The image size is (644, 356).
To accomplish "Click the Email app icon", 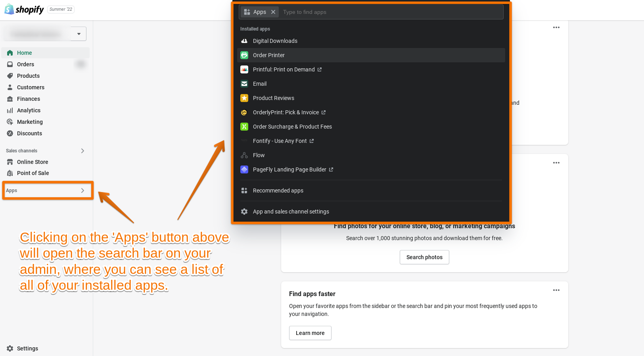I will pyautogui.click(x=244, y=84).
